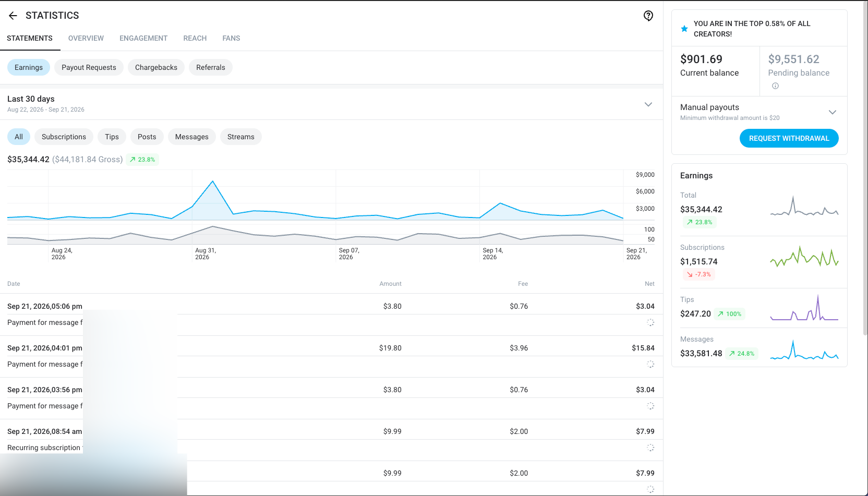Filter earnings by Streams chip

pyautogui.click(x=241, y=137)
